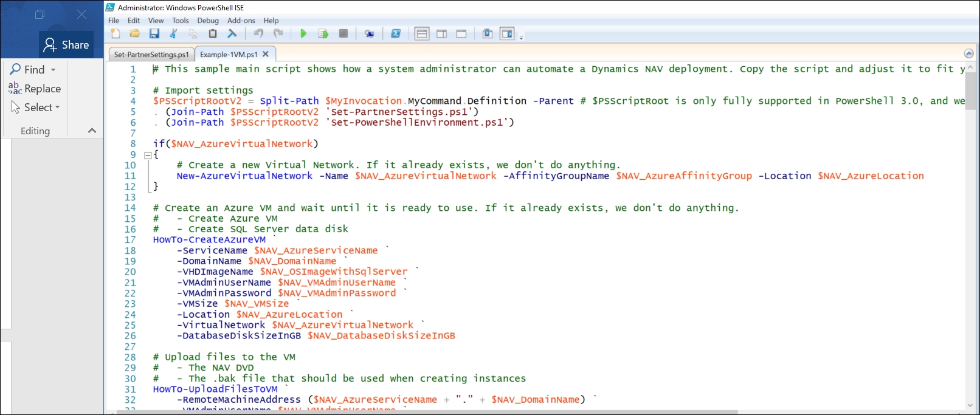Image resolution: width=980 pixels, height=415 pixels.
Task: Start PowerShell.exe using the blue console icon
Action: coord(396,33)
